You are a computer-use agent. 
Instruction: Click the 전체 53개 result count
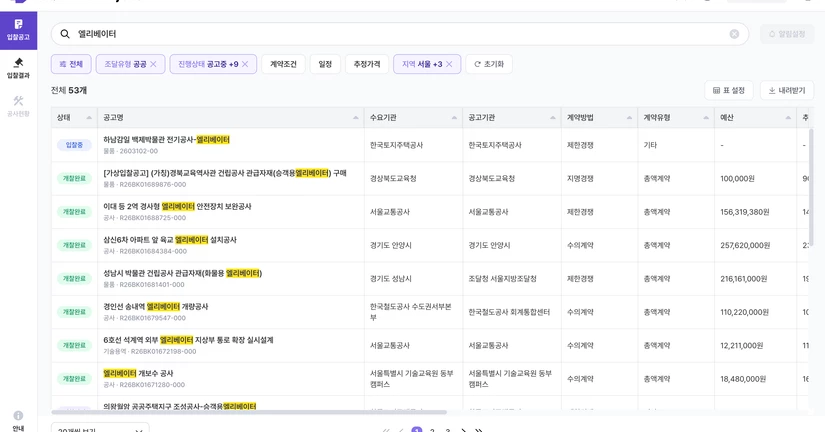point(69,91)
